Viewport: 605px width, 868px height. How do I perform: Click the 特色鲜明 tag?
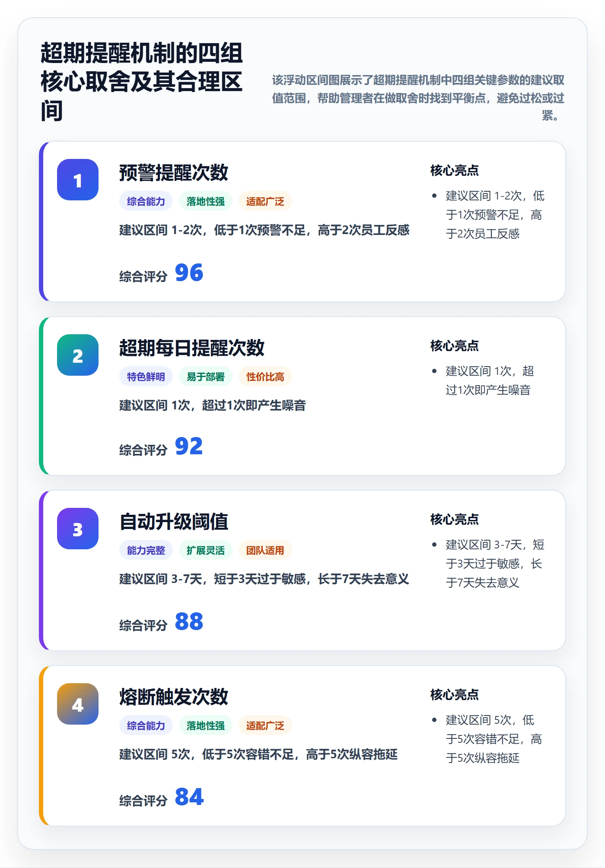(146, 377)
